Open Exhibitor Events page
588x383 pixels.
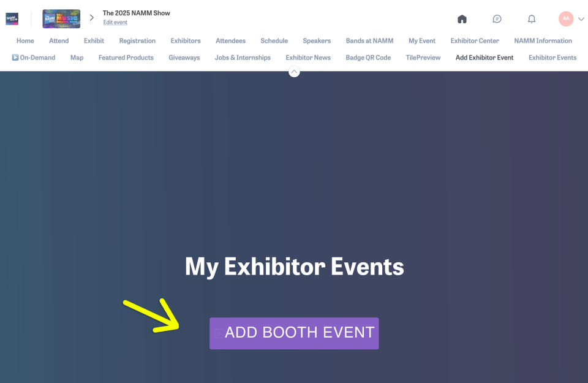click(552, 58)
